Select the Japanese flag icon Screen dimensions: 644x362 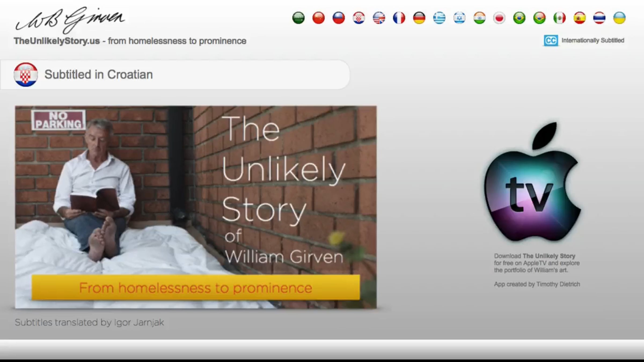499,18
